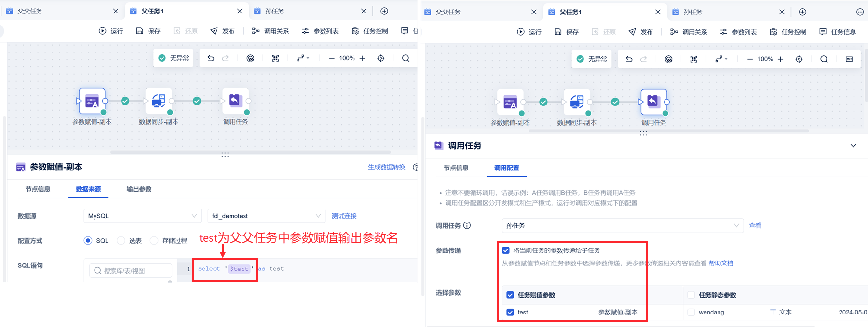
Task: Select the SQL radio option
Action: [88, 240]
